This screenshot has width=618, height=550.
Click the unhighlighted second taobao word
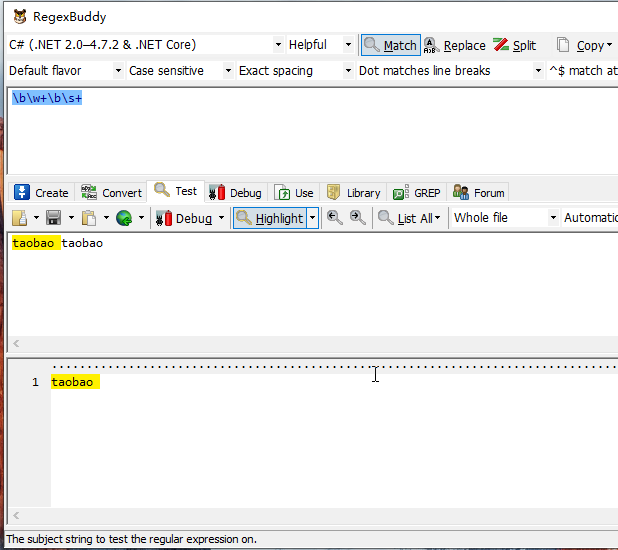(82, 243)
